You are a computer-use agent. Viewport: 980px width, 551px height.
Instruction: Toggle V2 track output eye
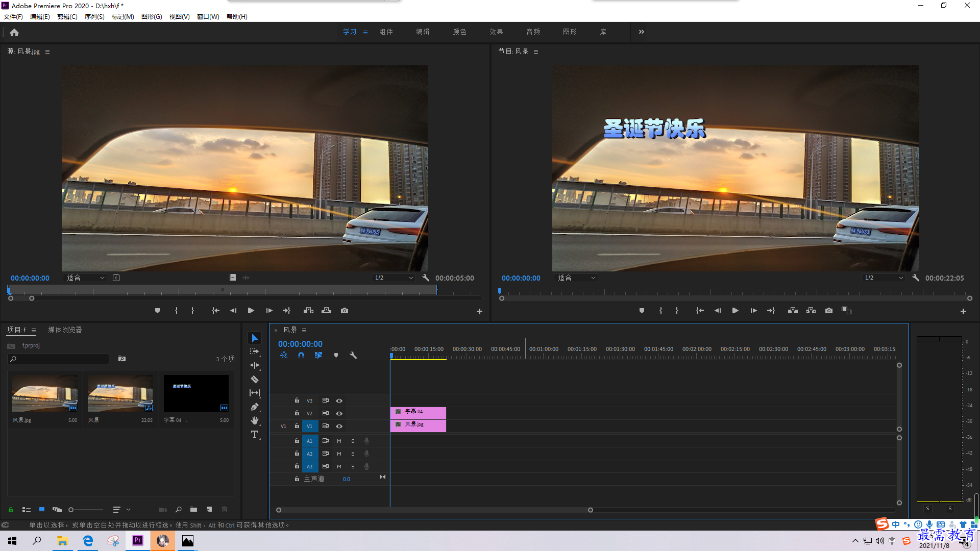tap(339, 414)
